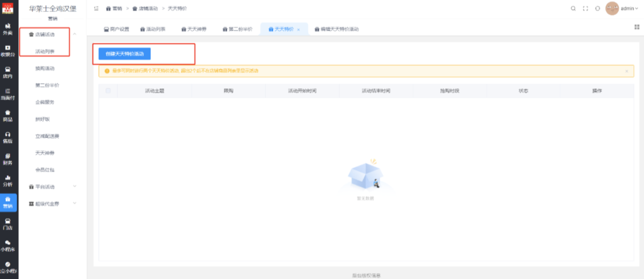Viewport: 644px width, 279px height.
Task: Open 售后 headset item in sidebar
Action: tap(8, 137)
